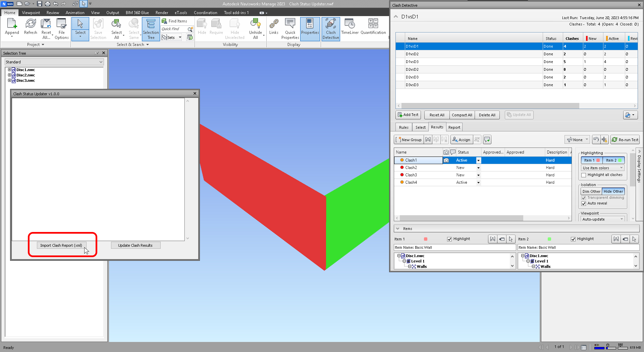Select the D1vsD3 test row
This screenshot has height=352, width=644.
point(517,62)
